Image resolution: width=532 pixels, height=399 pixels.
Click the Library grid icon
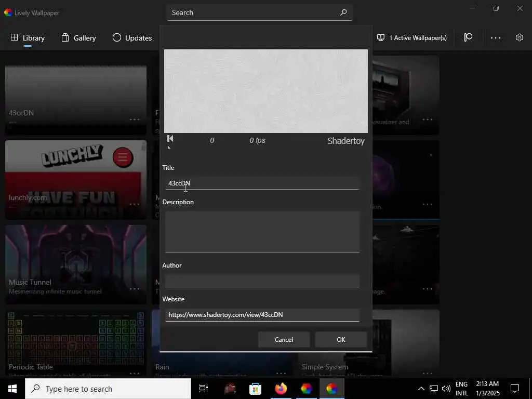coord(14,37)
